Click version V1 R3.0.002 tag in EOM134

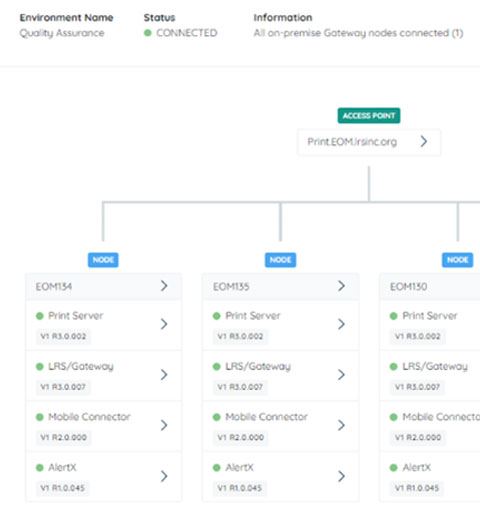(63, 336)
